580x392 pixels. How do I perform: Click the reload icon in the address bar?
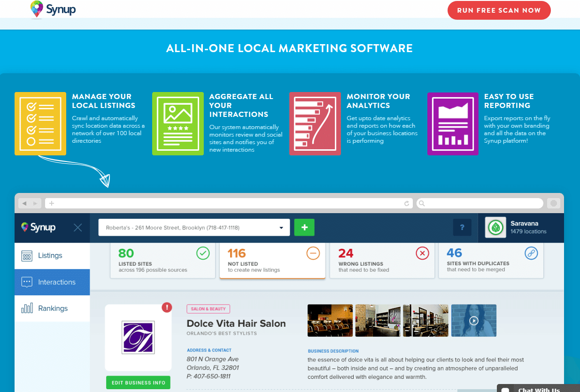click(x=407, y=203)
